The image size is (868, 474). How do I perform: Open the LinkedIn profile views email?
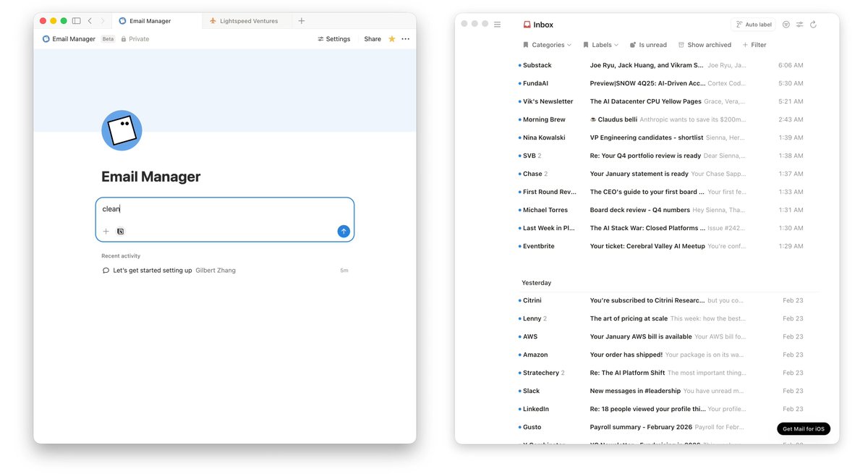click(x=660, y=409)
